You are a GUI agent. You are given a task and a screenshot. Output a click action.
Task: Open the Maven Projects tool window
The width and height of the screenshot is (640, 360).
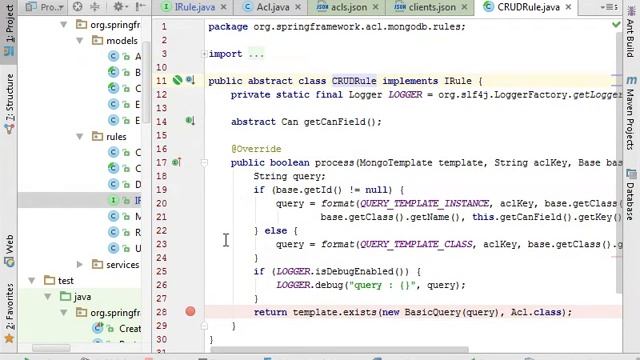(631, 113)
